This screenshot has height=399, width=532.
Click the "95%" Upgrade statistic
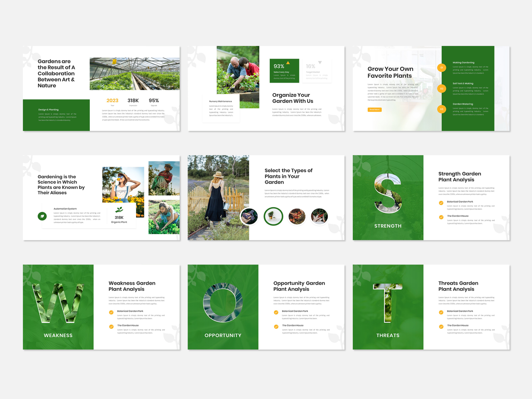[x=154, y=100]
